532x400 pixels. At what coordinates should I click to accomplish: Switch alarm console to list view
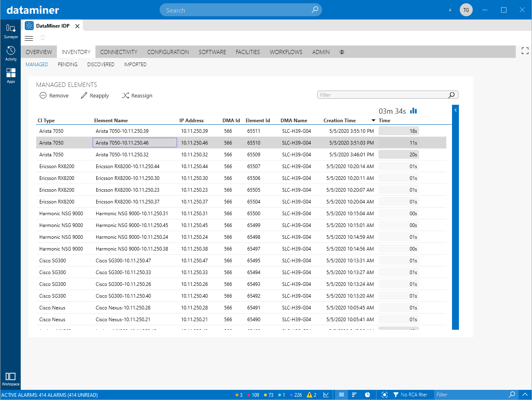[x=342, y=395]
